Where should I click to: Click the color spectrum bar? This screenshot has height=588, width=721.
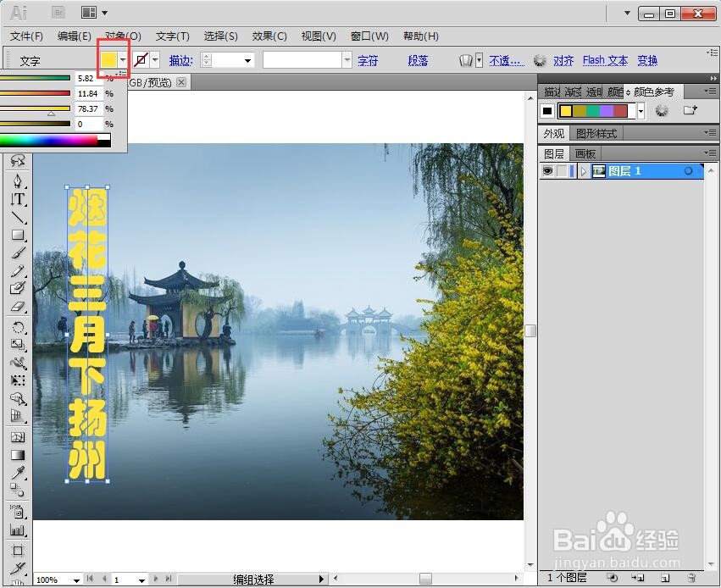(x=55, y=140)
